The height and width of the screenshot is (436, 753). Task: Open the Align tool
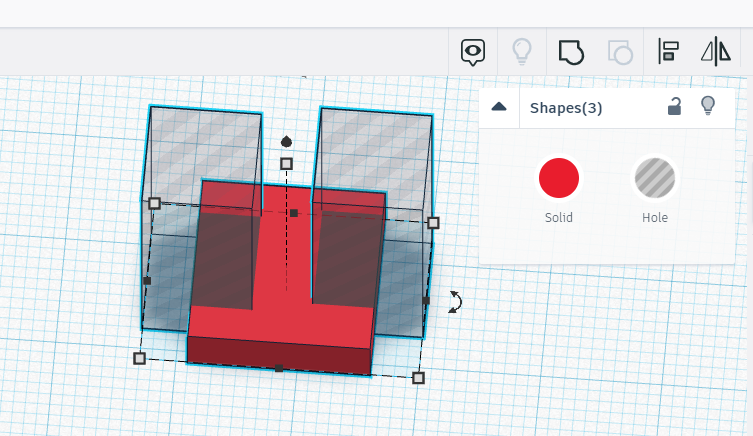click(668, 51)
